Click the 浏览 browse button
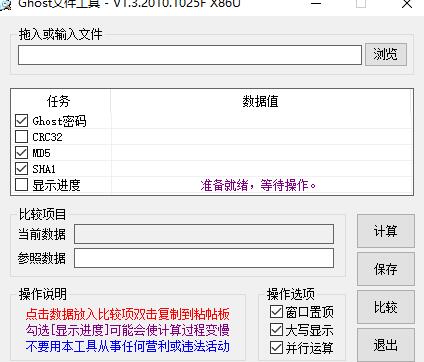The image size is (424, 362). tap(386, 54)
